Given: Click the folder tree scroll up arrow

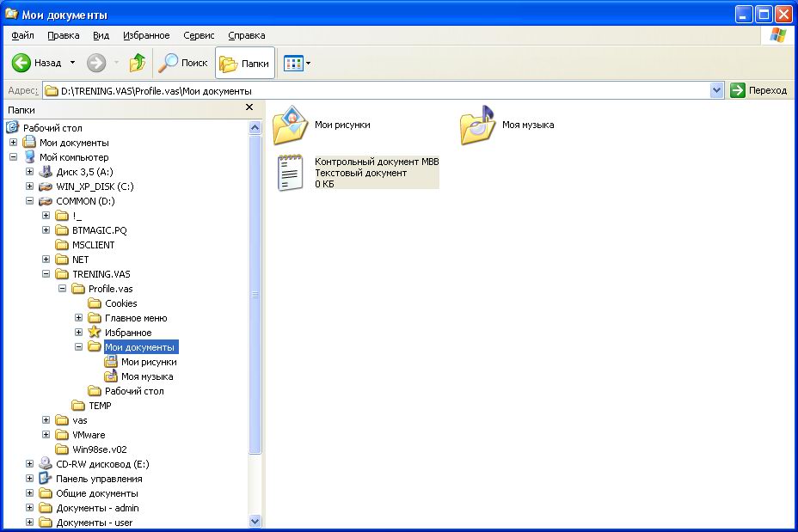Looking at the screenshot, I should (255, 127).
